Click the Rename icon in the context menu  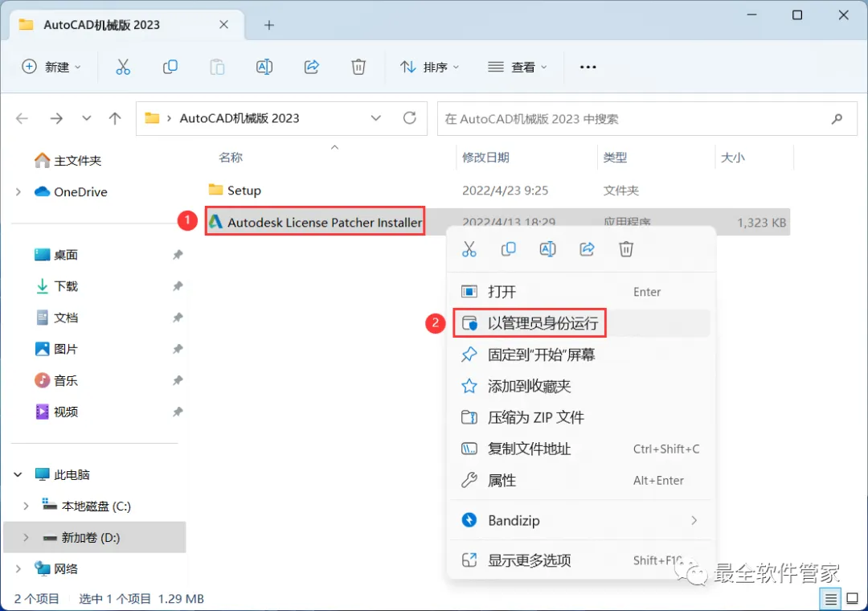pos(547,249)
